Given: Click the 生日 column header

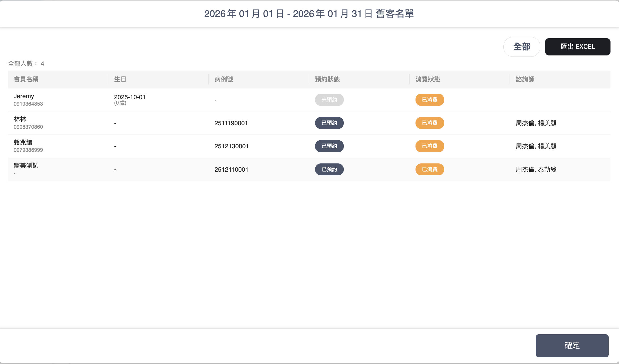Looking at the screenshot, I should (x=120, y=79).
